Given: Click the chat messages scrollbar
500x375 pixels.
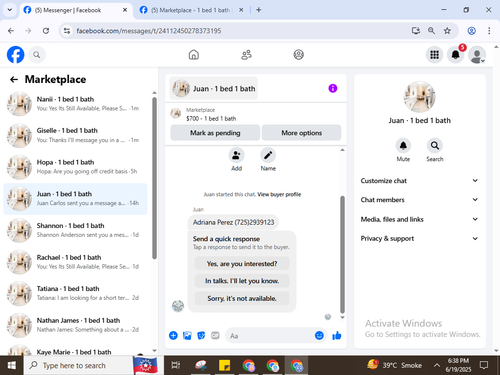Looking at the screenshot, I should pyautogui.click(x=342, y=254).
